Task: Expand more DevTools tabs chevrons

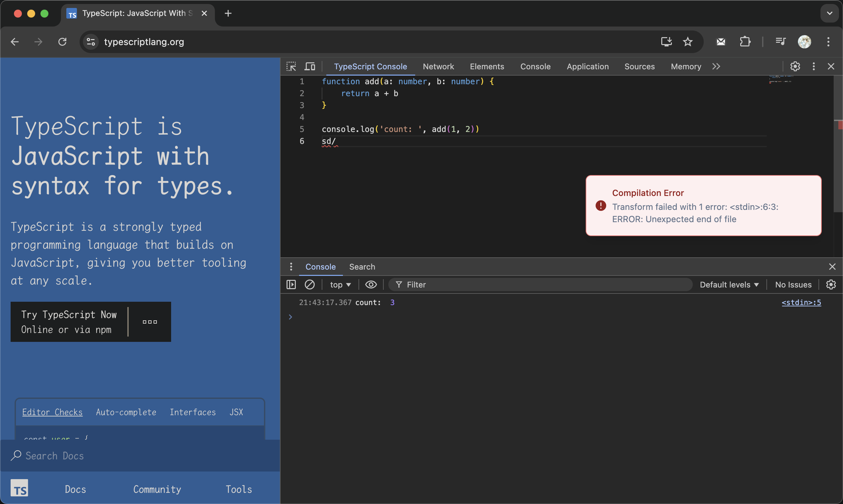Action: [716, 67]
